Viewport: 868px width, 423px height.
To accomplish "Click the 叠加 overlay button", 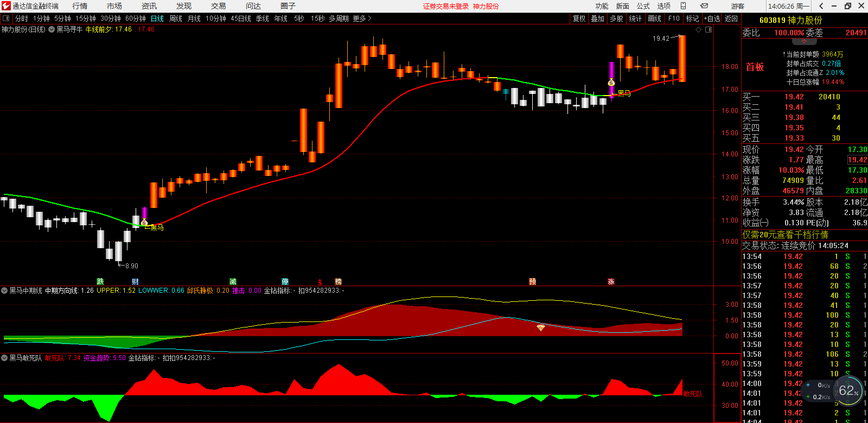I will [x=598, y=18].
